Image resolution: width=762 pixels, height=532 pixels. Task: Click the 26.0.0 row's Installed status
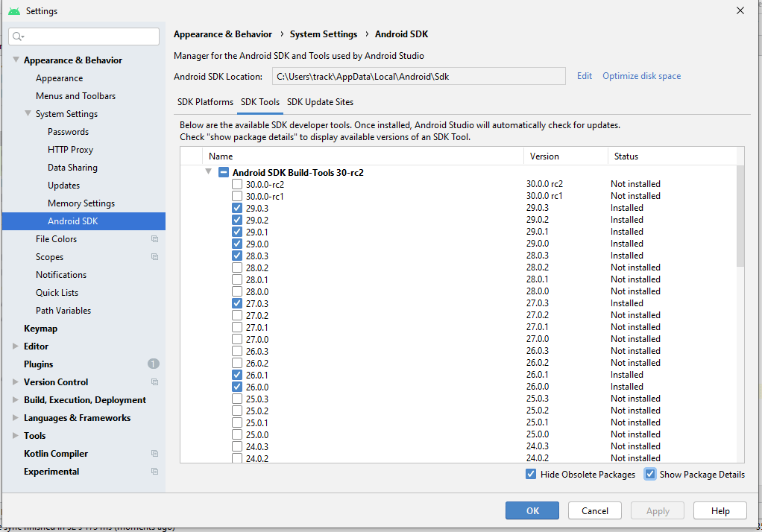[627, 387]
